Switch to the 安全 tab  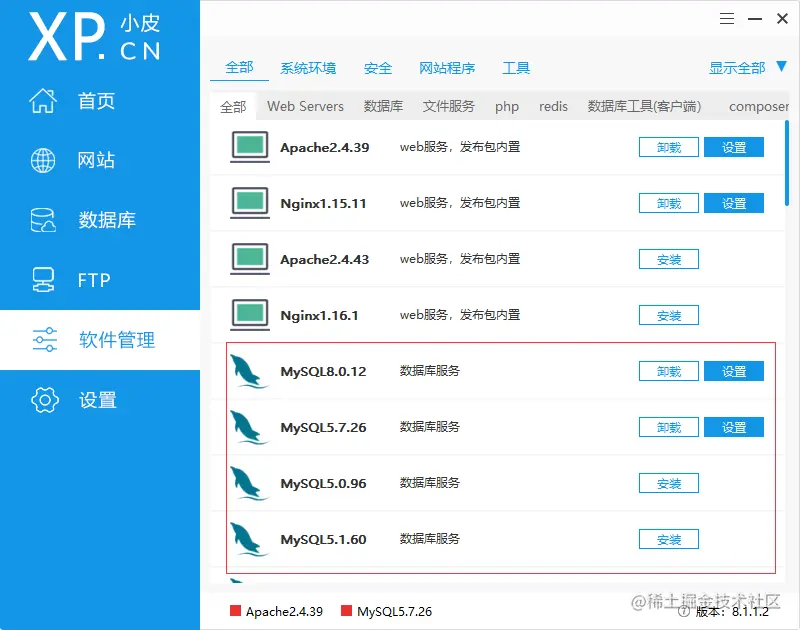pos(378,68)
